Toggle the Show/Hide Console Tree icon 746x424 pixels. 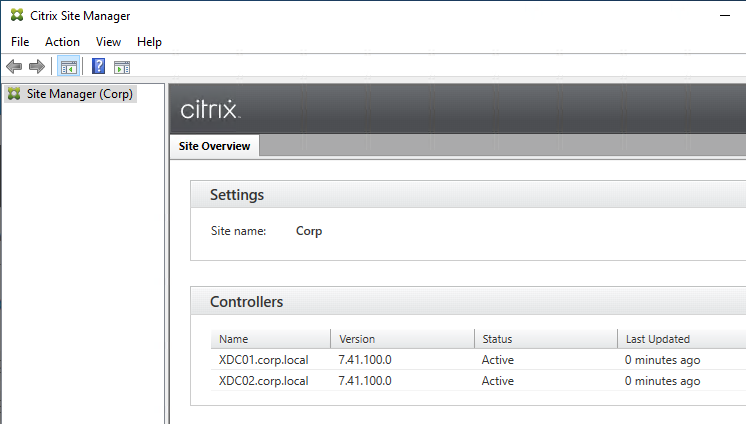[68, 67]
